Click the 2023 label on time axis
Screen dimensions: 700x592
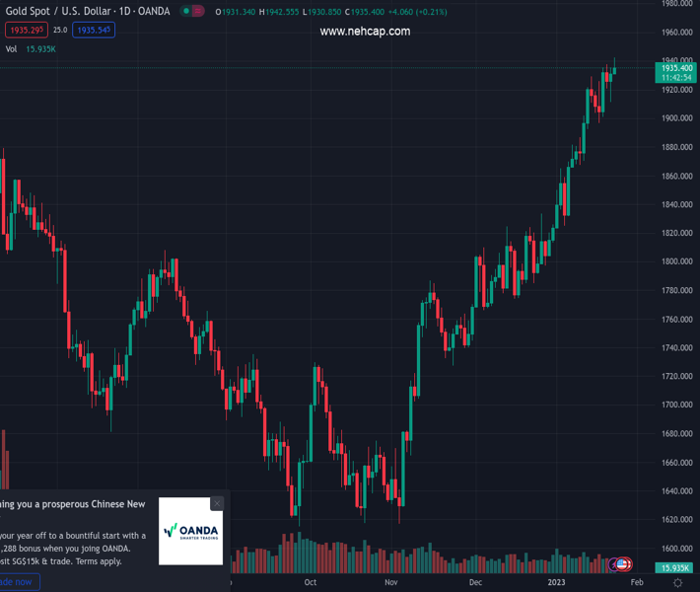pyautogui.click(x=559, y=583)
